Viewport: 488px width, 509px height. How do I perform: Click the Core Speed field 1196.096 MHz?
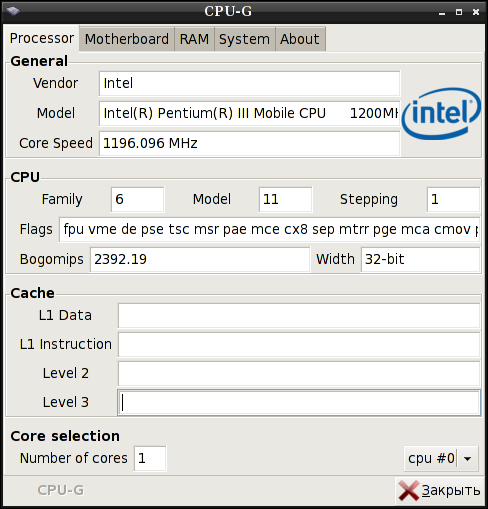(x=249, y=143)
